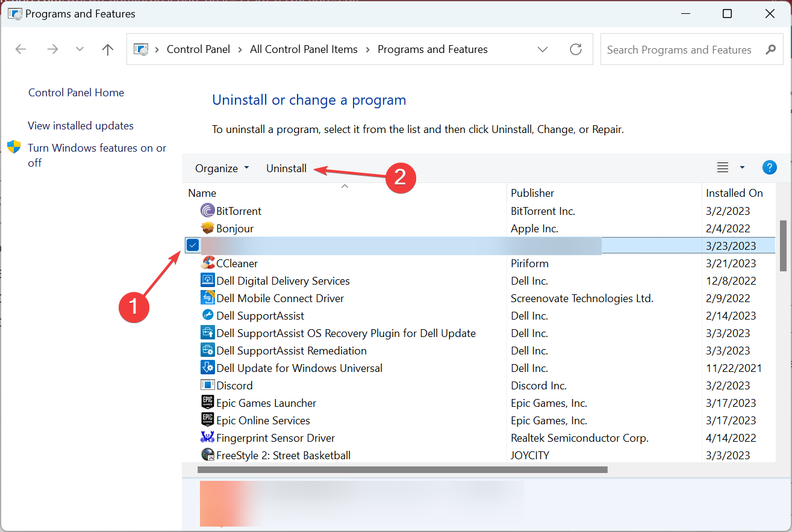This screenshot has height=532, width=792.
Task: Select the BitTorrent program icon
Action: [207, 211]
